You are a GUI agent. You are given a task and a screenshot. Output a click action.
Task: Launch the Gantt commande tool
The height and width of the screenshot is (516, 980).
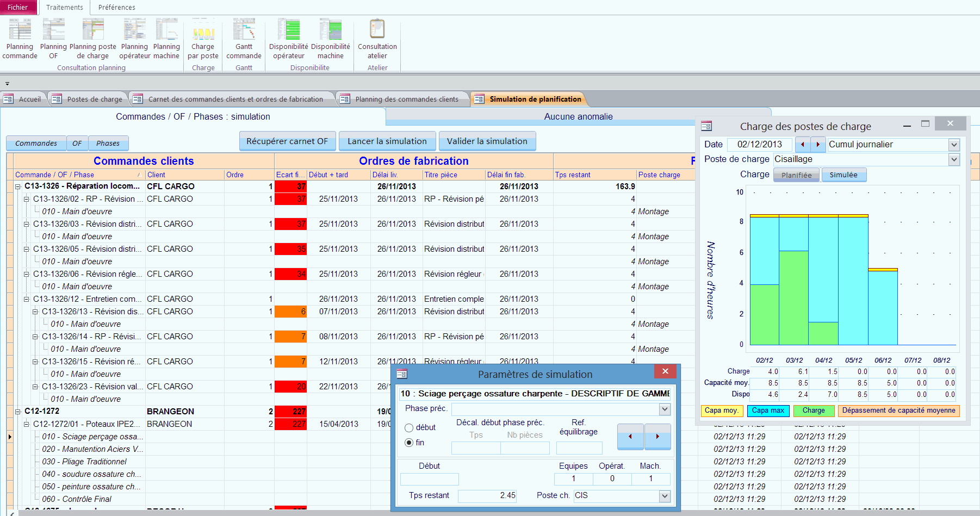coord(244,38)
